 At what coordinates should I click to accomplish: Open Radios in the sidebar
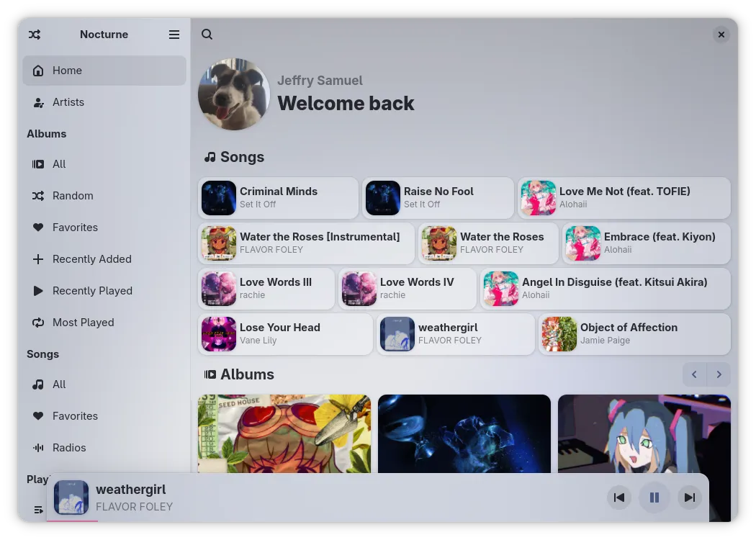tap(104, 448)
